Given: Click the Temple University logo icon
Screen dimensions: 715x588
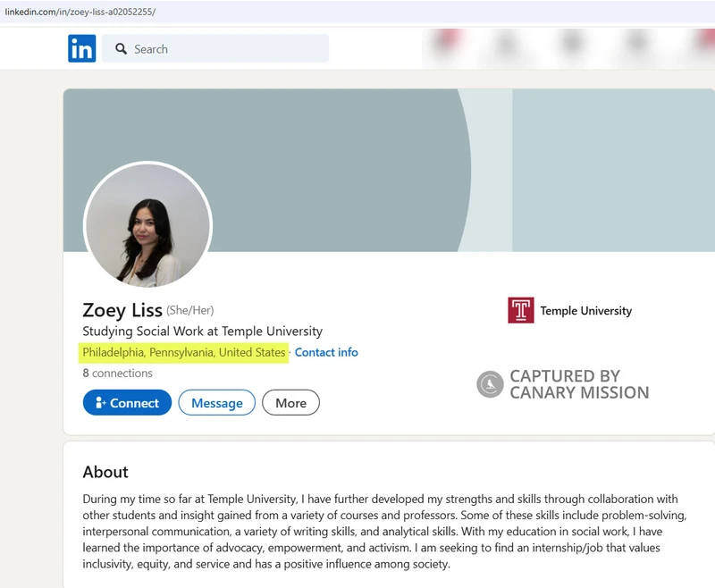Looking at the screenshot, I should pos(521,310).
